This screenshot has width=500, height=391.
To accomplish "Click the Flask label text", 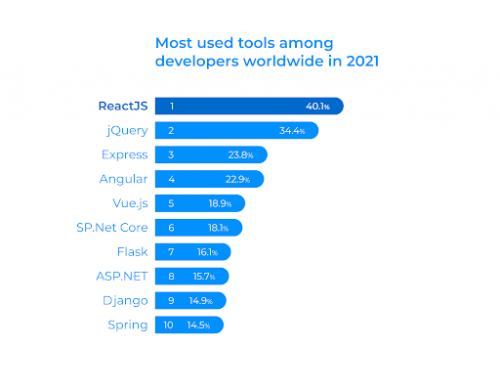I will tap(132, 252).
